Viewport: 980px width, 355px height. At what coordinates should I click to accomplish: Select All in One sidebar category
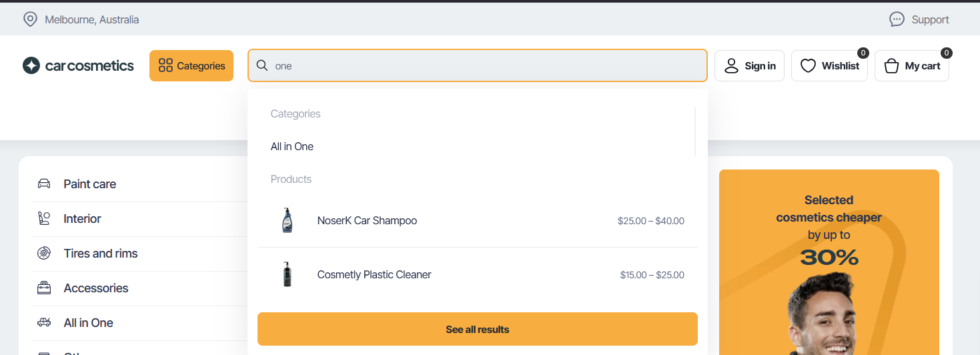pos(88,323)
